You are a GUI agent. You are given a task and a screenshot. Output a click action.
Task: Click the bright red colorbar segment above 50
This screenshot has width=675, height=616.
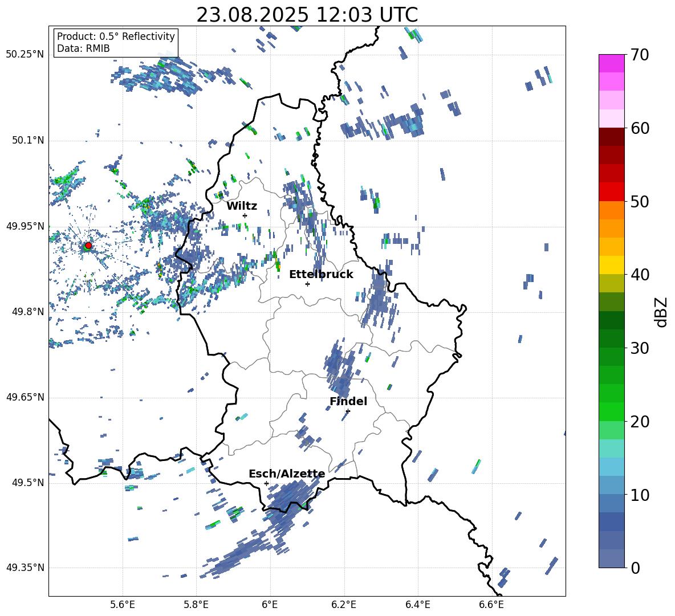611,191
